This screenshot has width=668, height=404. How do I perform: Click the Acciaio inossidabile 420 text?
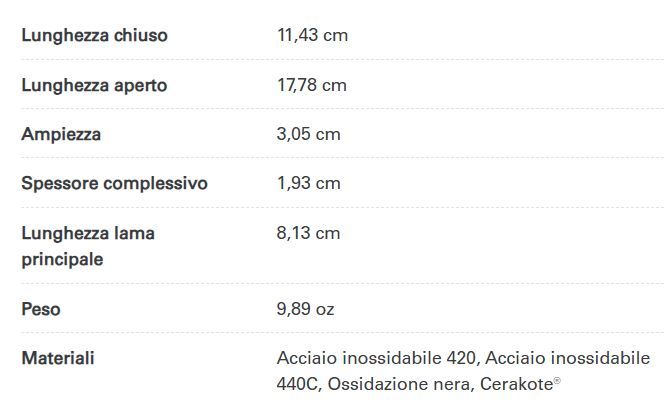(376, 358)
